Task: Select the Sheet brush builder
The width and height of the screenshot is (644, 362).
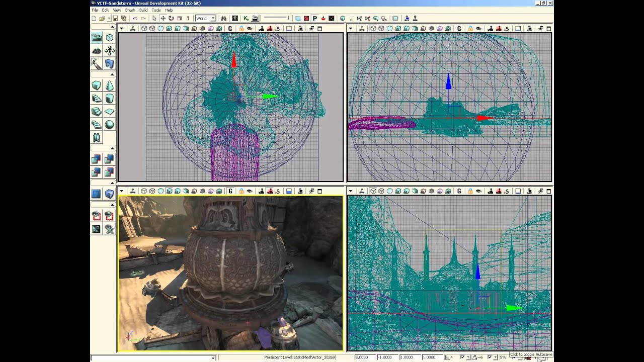Action: 109,112
